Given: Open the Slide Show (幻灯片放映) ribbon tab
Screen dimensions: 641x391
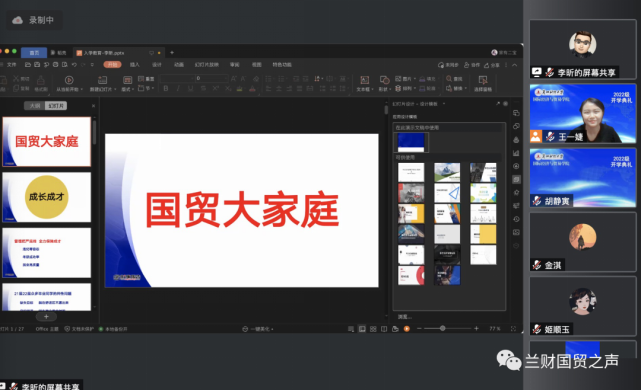Looking at the screenshot, I should (206, 65).
